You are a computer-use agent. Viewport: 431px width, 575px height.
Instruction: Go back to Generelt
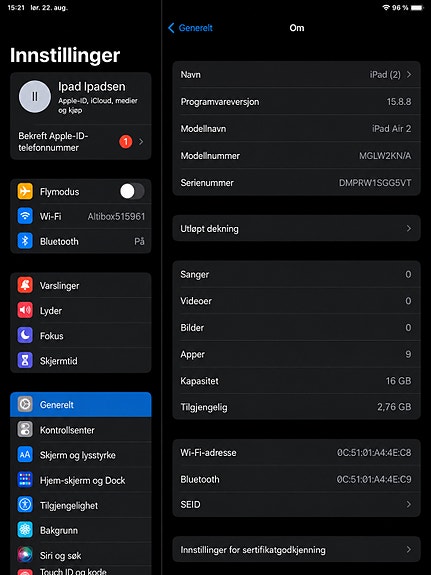tap(190, 28)
